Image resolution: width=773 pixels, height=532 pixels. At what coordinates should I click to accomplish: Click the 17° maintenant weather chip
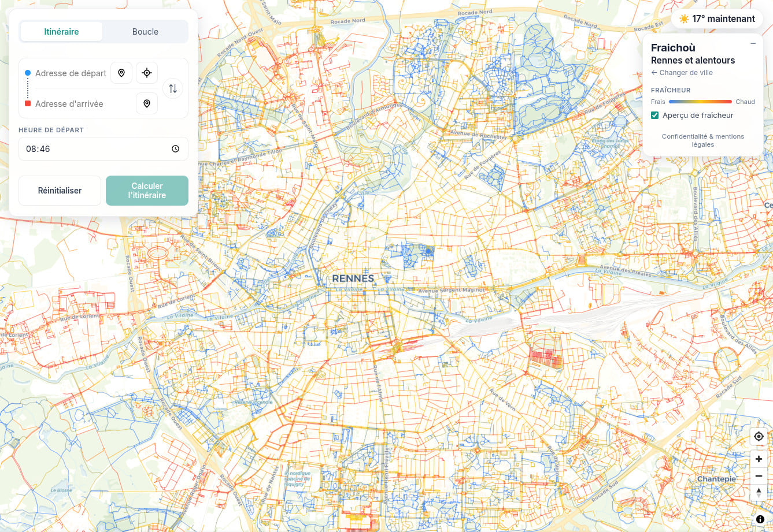point(717,19)
